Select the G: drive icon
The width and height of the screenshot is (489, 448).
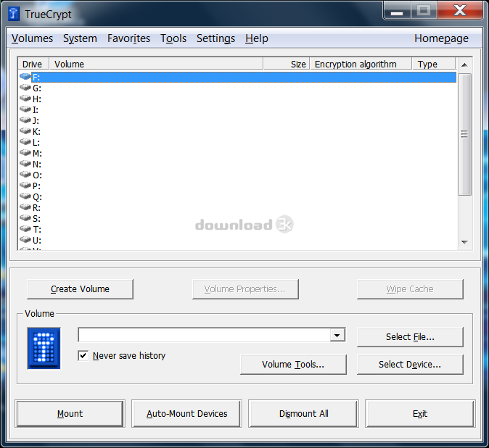(25, 88)
